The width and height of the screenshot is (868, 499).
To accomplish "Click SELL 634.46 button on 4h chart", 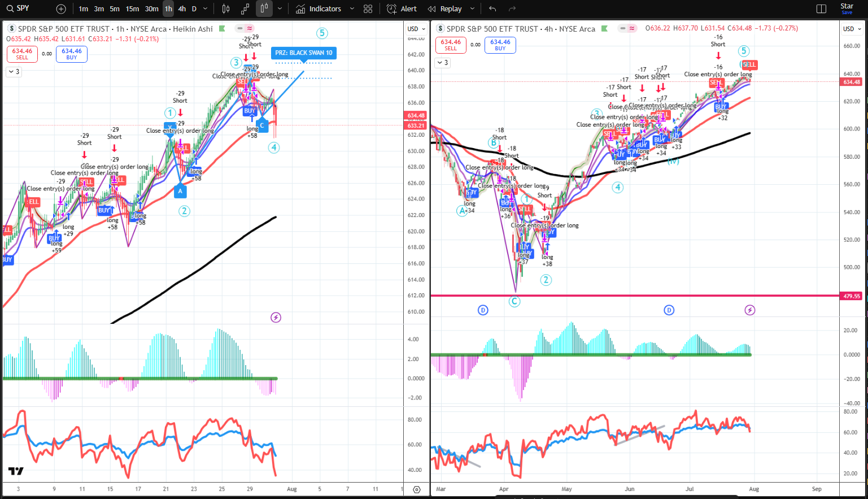I will click(x=451, y=45).
